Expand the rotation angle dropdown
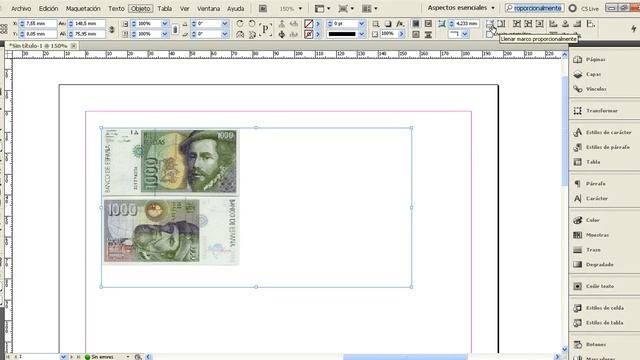The image size is (640, 360). [224, 24]
